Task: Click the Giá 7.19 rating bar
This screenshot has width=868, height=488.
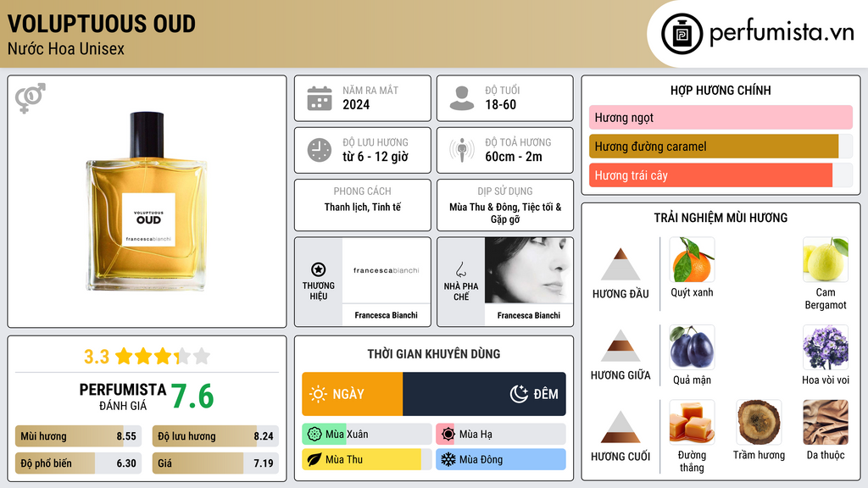Action: coord(215,463)
